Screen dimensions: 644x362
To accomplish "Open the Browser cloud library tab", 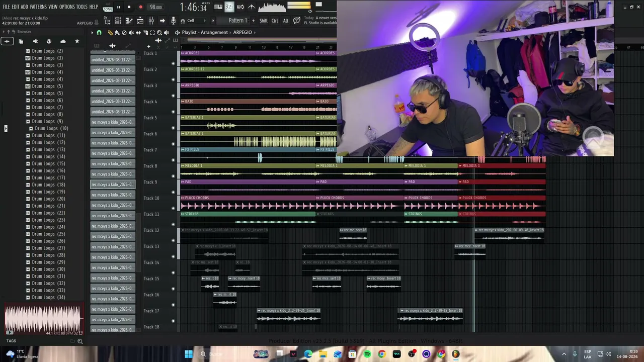I will pos(63,41).
